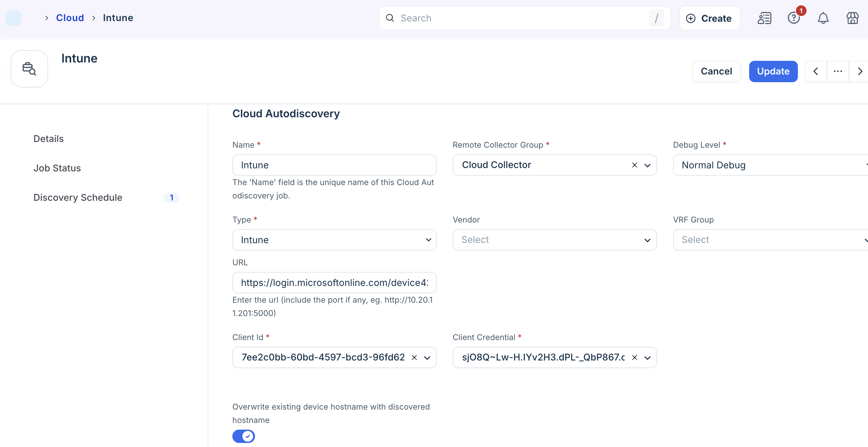Viewport: 868px width, 447px height.
Task: Click the slash shortcut hint in search
Action: tap(656, 18)
